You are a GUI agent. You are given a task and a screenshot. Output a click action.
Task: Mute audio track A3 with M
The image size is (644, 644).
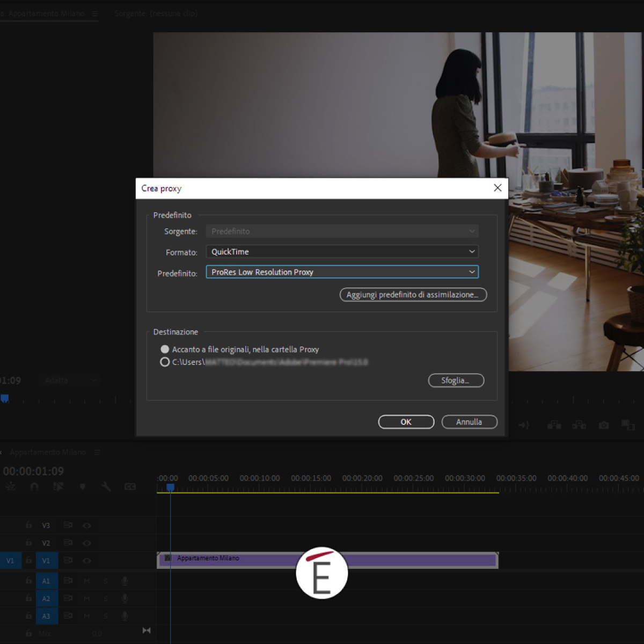pyautogui.click(x=87, y=616)
